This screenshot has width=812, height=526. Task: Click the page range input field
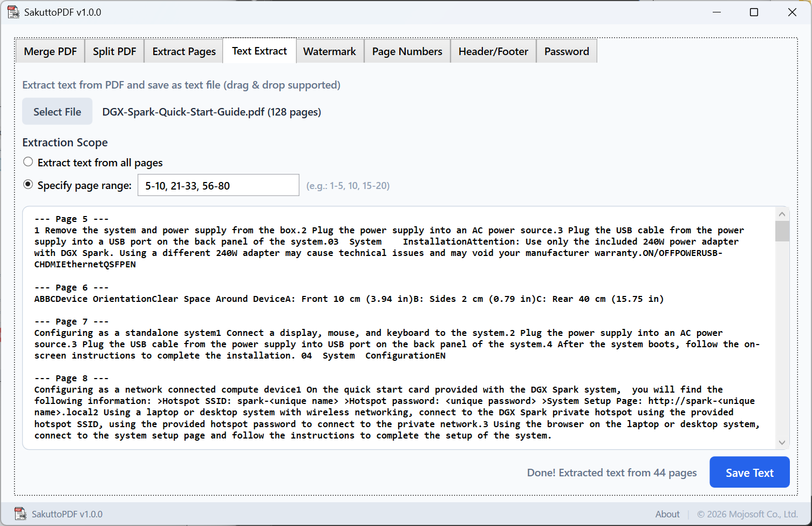(218, 185)
